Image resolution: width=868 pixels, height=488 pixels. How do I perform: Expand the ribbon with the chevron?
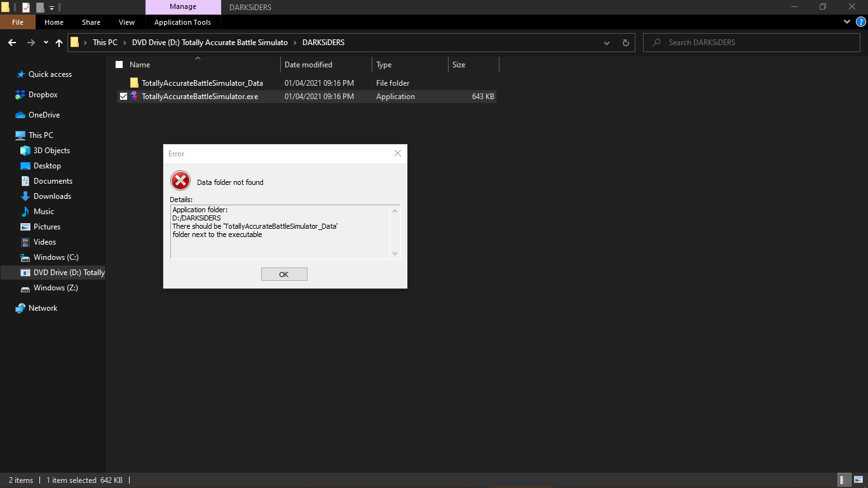(847, 22)
